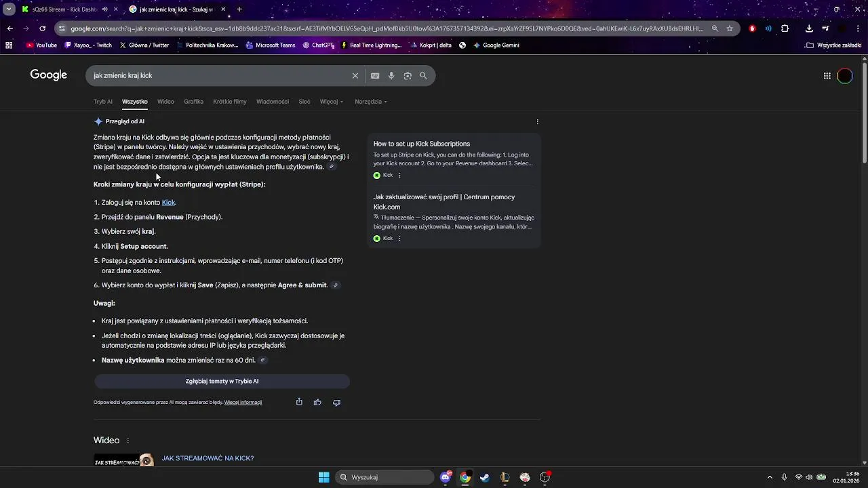Open a new Chrome tab
Viewport: 868px width, 488px height.
coord(239,9)
